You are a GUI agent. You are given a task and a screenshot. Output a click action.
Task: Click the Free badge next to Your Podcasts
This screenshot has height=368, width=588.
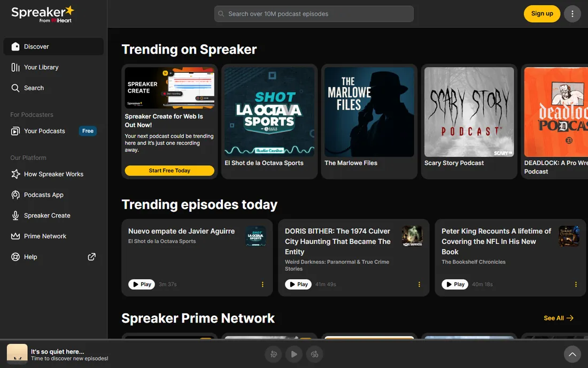click(x=88, y=131)
